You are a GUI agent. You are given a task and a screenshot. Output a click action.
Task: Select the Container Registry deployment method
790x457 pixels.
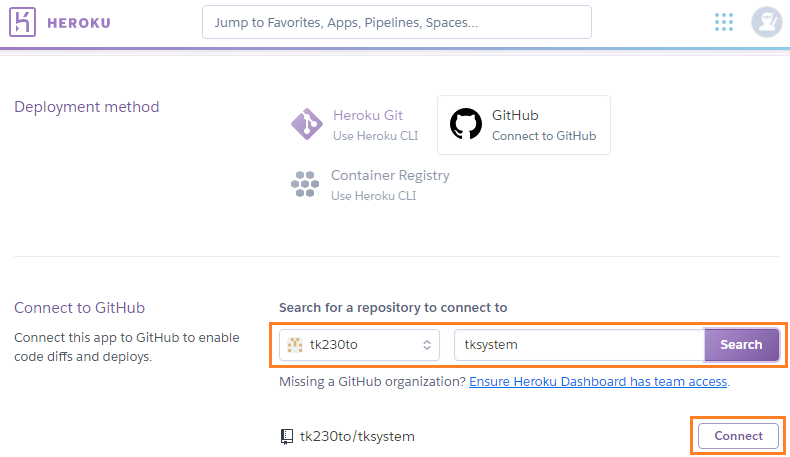click(x=370, y=185)
